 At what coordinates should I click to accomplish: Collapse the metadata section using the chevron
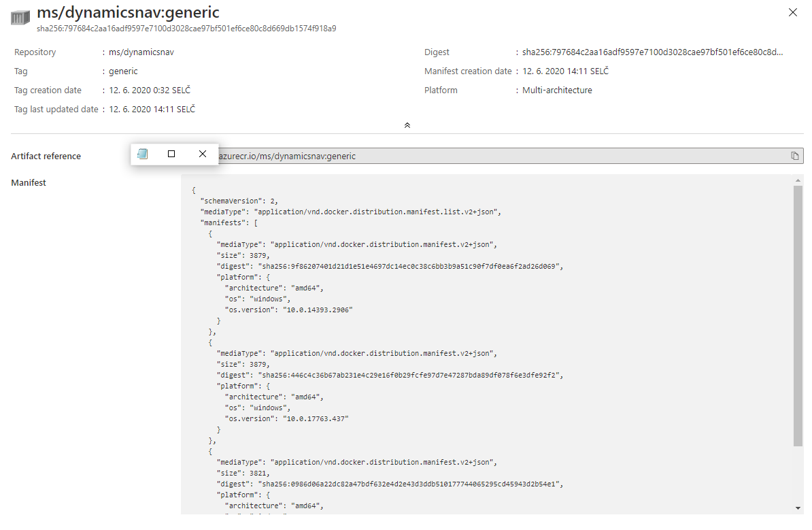[x=407, y=125]
